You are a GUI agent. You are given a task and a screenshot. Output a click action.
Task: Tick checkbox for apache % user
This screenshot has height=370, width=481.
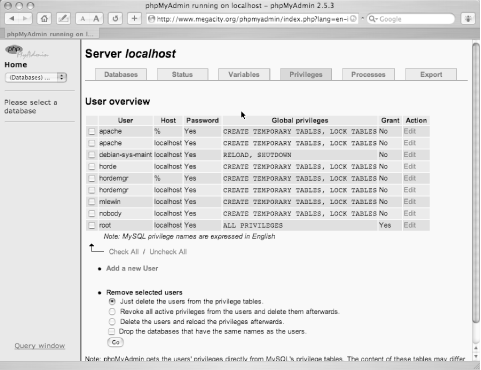(x=92, y=132)
